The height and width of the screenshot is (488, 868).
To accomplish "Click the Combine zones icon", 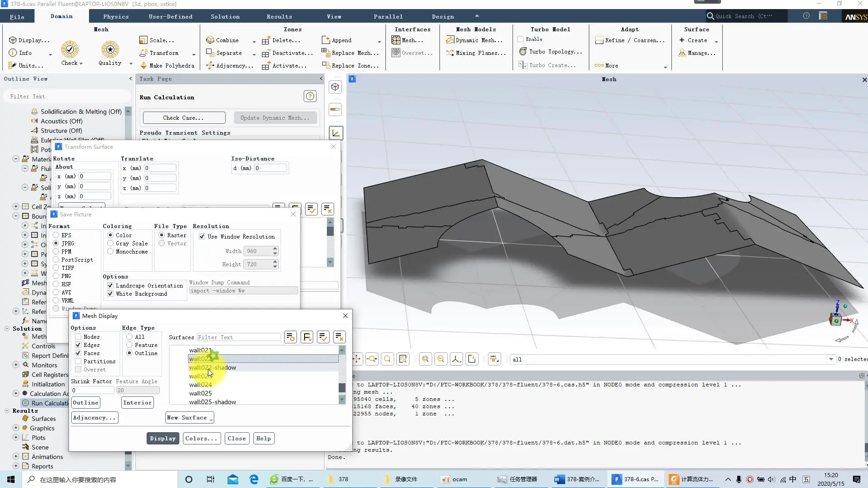I will 210,40.
